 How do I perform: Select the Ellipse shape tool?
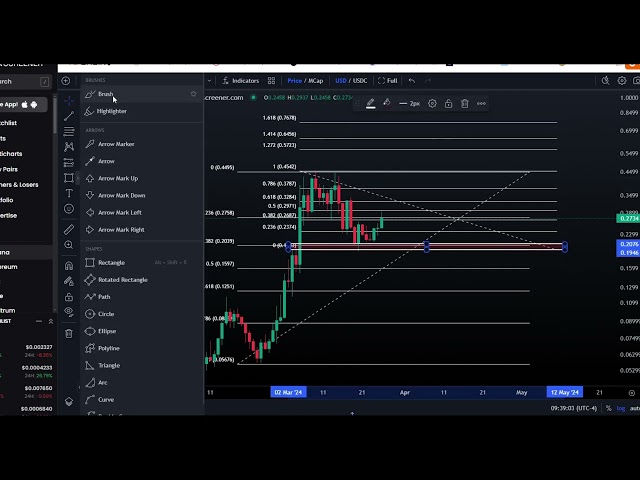[106, 331]
